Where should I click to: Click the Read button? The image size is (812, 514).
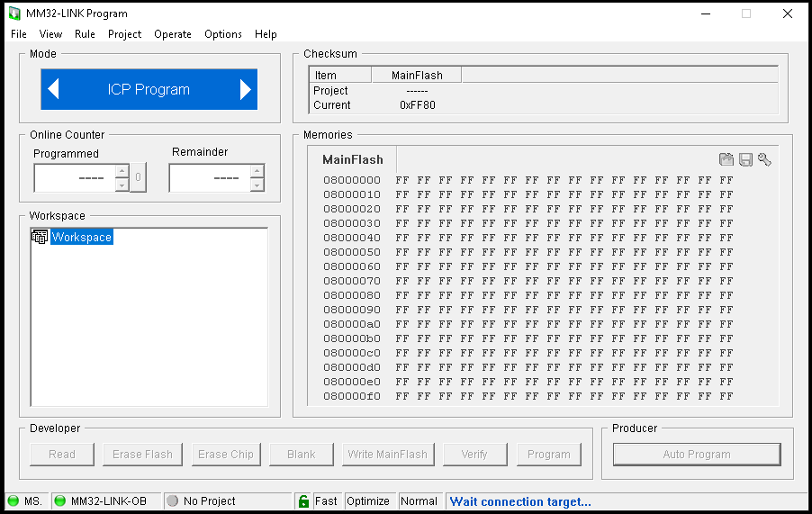pyautogui.click(x=62, y=455)
